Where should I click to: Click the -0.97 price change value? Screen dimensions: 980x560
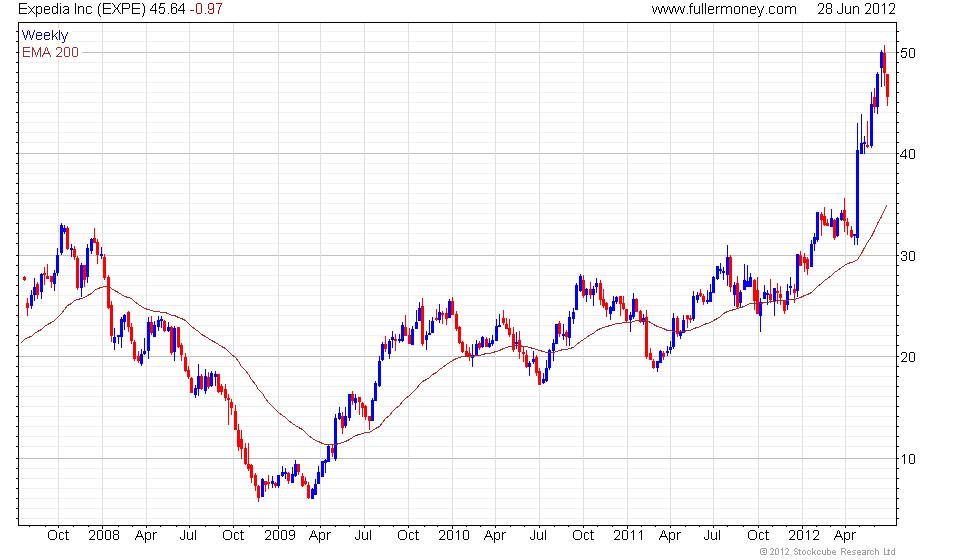click(206, 9)
